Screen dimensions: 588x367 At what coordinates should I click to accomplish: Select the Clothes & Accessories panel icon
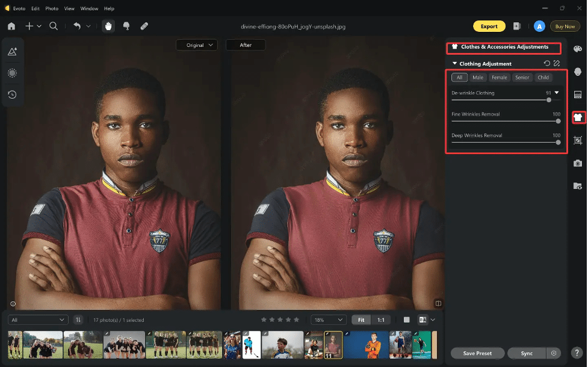coord(577,117)
